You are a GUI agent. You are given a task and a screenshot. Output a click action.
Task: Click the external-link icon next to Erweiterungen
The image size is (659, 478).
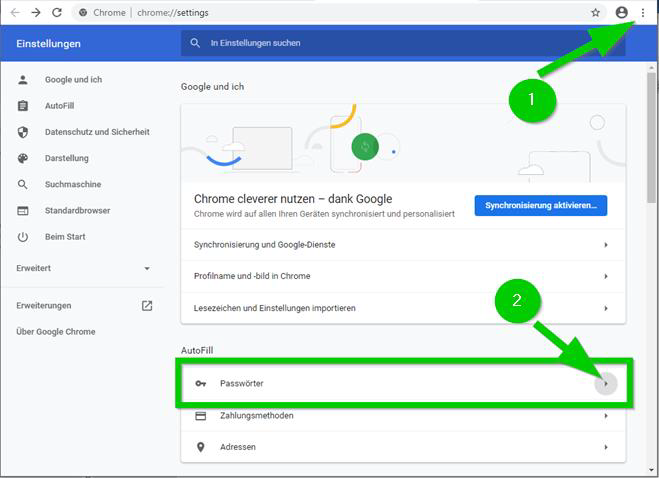147,306
